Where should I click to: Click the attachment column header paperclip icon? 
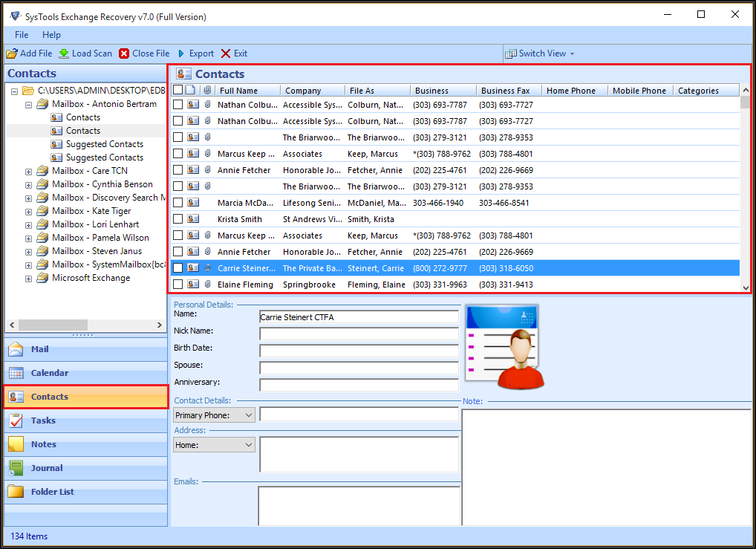[x=207, y=90]
